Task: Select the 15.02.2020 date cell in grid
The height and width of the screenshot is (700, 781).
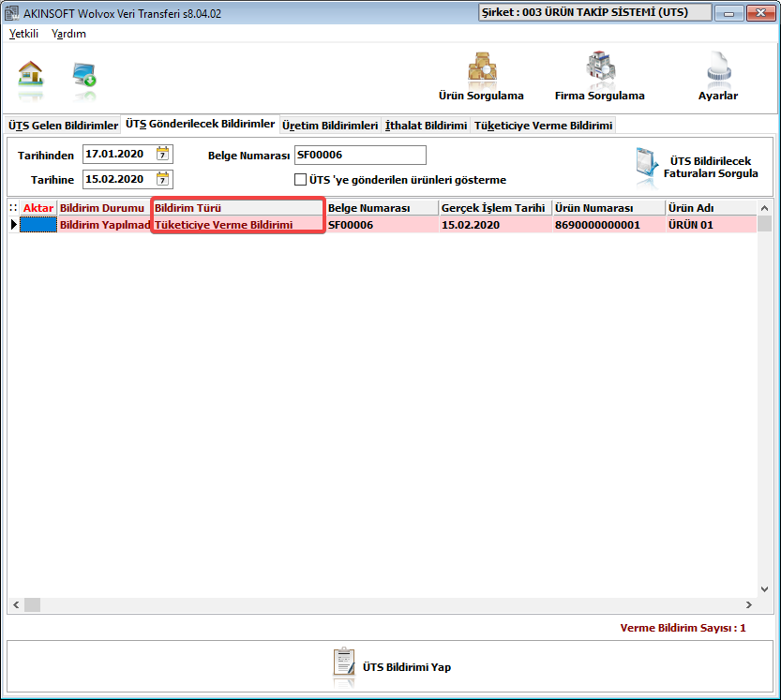Action: [496, 225]
